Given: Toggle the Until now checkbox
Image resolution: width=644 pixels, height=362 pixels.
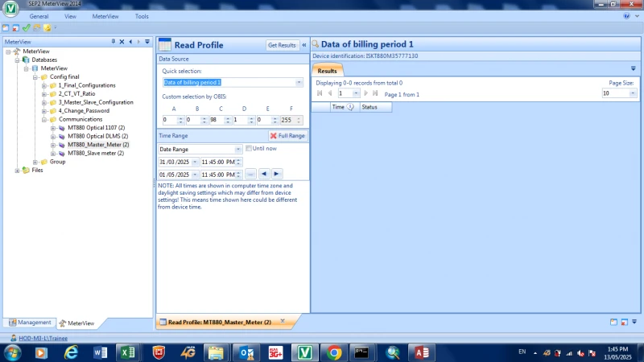Looking at the screenshot, I should 249,148.
